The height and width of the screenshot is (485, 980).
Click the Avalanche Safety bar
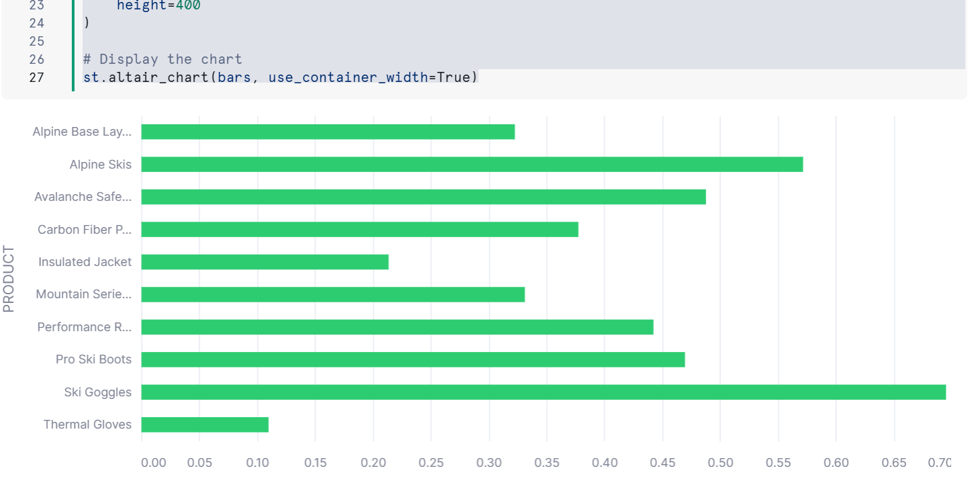tap(423, 197)
